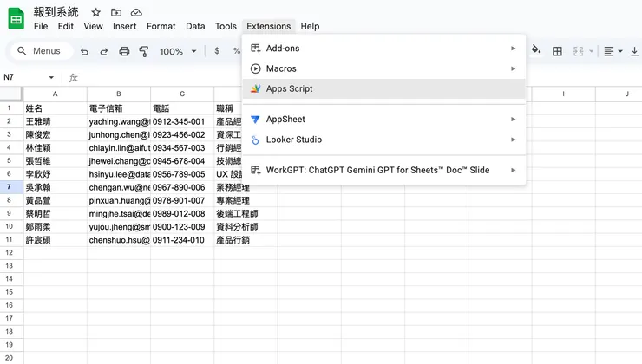Viewport: 642px width, 364px height.
Task: Click the document title 報到系統
Action: coord(56,12)
